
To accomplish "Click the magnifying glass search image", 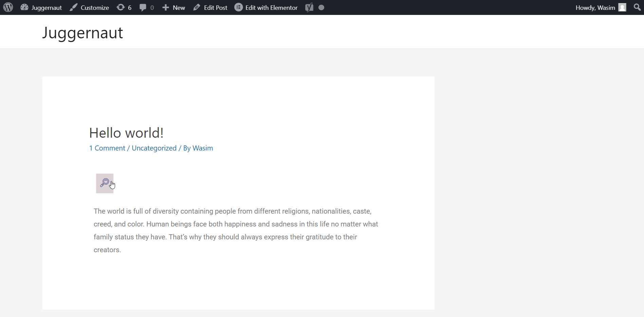I will (105, 183).
